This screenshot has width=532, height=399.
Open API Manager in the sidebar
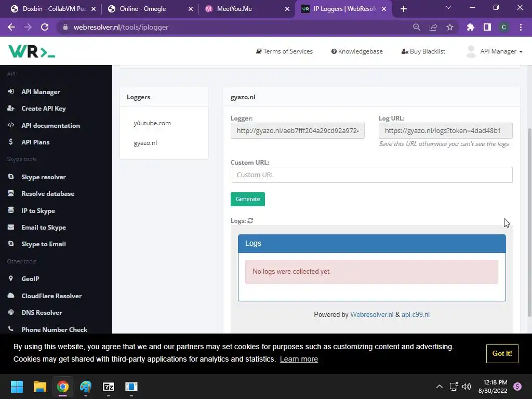41,91
